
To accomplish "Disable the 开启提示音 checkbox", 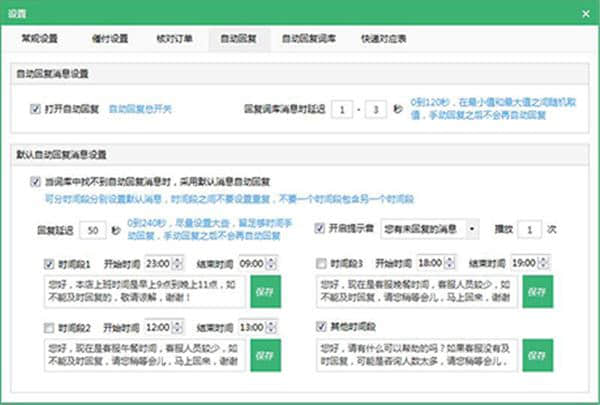I will coord(320,228).
